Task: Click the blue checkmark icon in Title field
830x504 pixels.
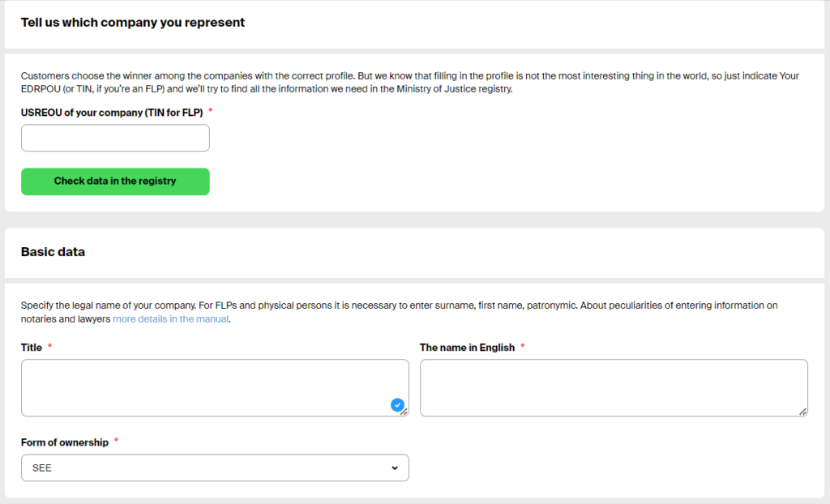Action: pos(397,404)
